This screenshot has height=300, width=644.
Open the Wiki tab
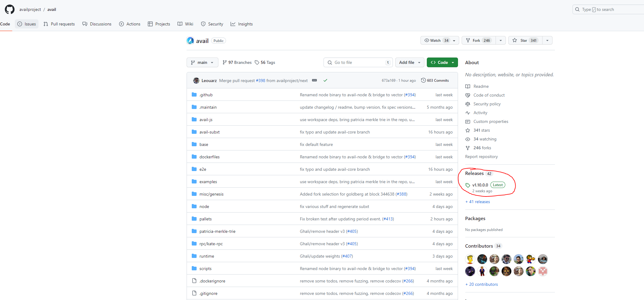click(185, 24)
